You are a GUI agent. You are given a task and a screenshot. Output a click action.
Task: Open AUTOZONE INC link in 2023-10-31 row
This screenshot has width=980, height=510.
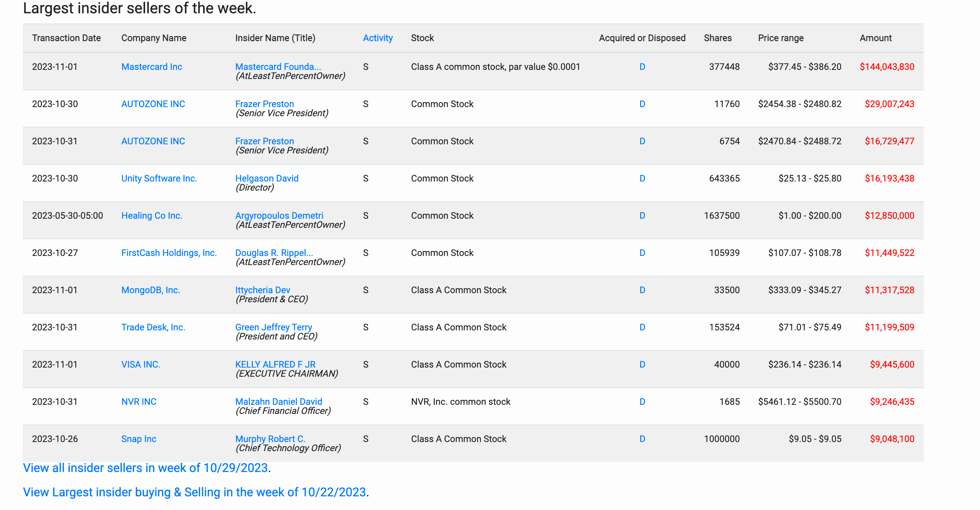point(153,141)
